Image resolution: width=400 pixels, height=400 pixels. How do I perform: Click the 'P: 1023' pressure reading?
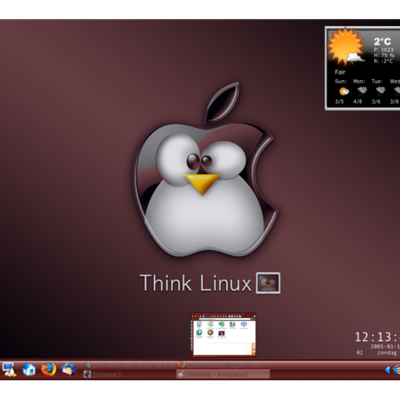pyautogui.click(x=384, y=50)
